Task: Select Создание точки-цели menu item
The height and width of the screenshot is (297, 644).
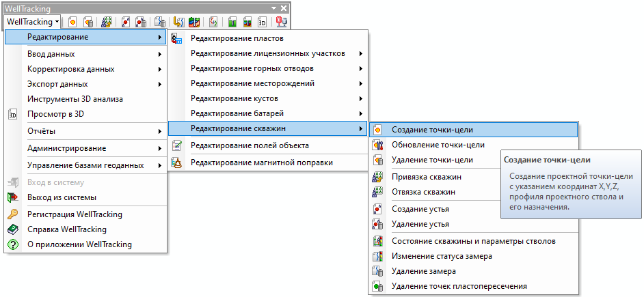Action: pos(432,129)
